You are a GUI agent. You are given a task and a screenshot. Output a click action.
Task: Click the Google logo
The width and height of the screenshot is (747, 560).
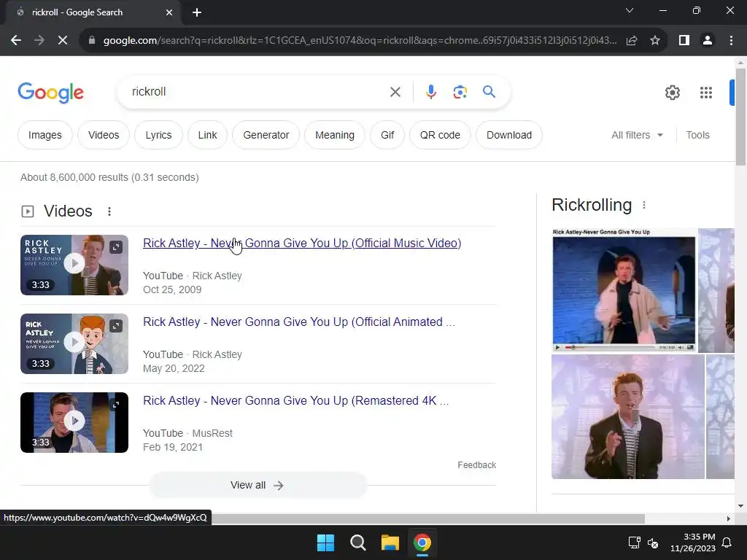click(50, 93)
